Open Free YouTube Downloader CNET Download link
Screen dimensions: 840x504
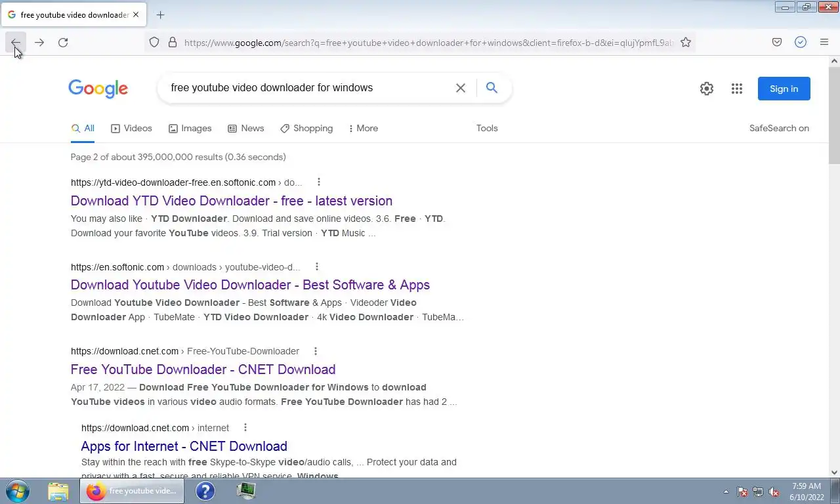click(203, 369)
